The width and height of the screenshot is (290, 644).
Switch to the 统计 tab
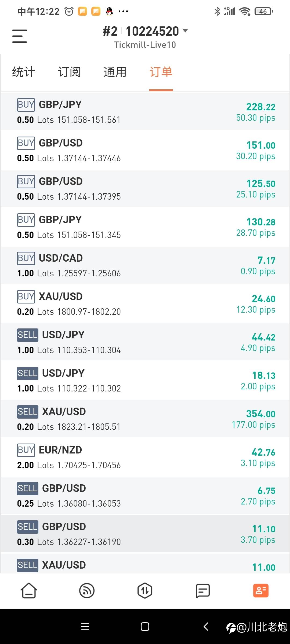[24, 72]
